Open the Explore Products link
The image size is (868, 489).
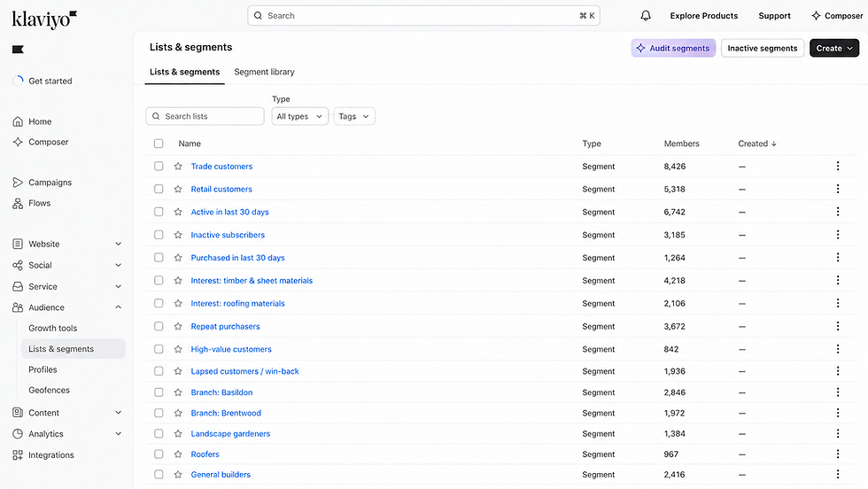pos(703,16)
